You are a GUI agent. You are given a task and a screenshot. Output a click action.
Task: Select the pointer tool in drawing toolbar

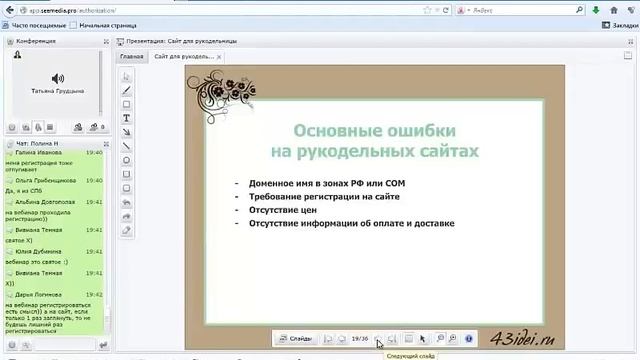pos(127,76)
